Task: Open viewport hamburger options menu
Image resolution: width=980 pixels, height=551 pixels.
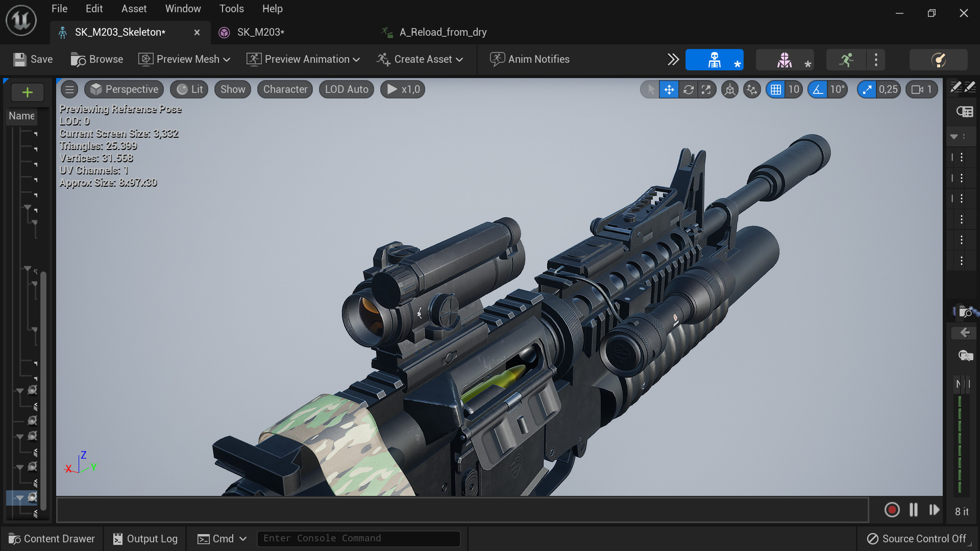Action: (69, 89)
